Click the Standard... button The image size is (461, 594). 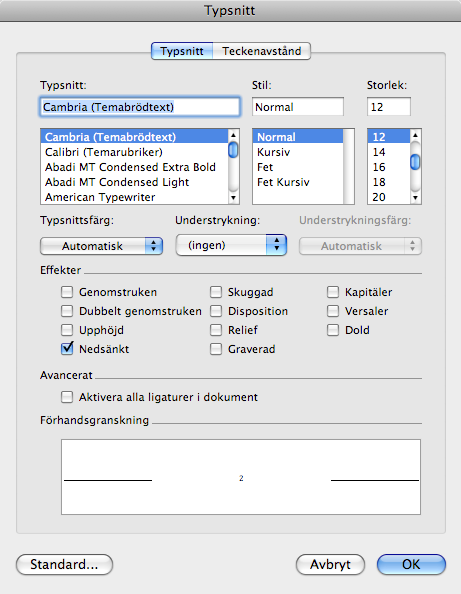click(64, 564)
